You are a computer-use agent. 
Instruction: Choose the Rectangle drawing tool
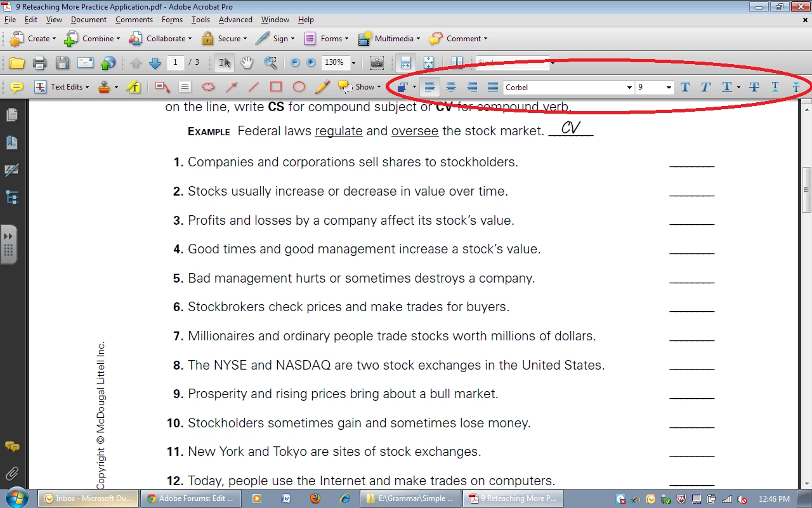(276, 87)
